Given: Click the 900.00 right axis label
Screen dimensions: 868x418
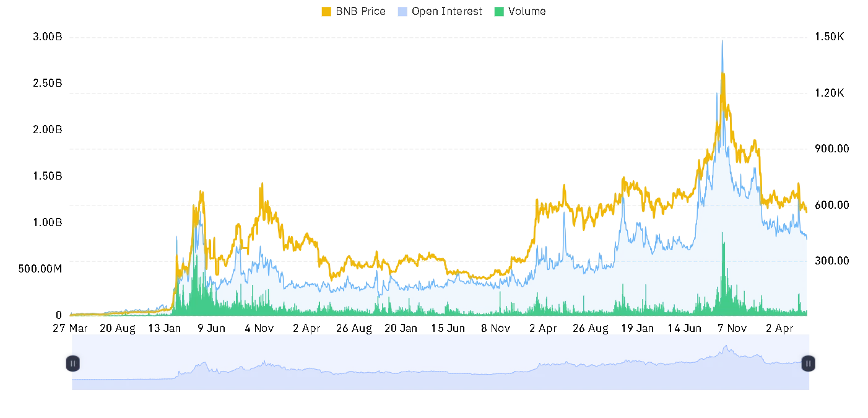Looking at the screenshot, I should [833, 149].
